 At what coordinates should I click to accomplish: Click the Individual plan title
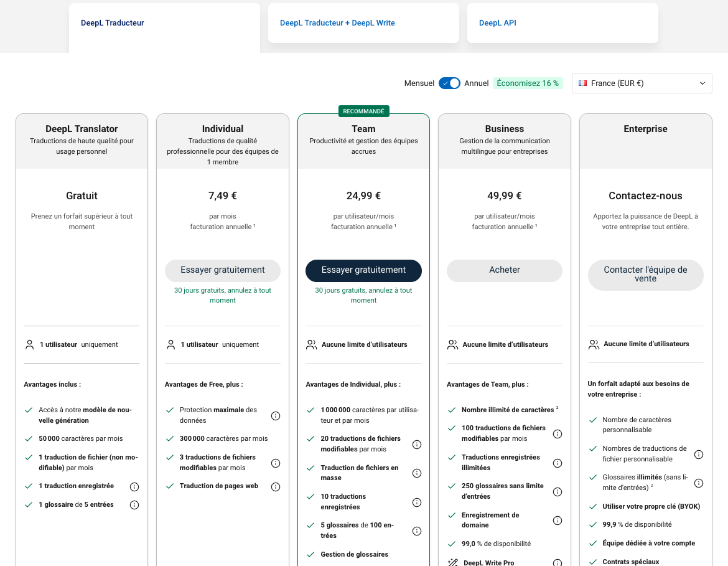[223, 129]
